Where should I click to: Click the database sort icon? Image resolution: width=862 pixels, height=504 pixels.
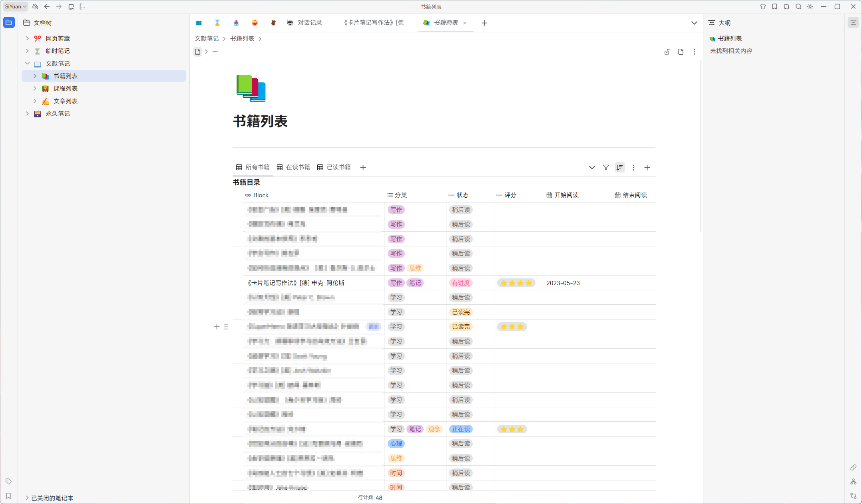pos(619,168)
